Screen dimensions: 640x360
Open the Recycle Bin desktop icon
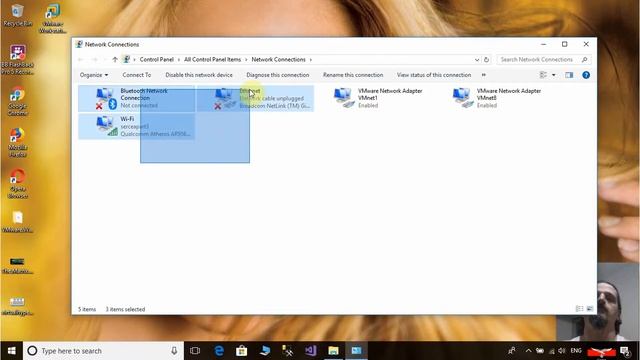(17, 16)
